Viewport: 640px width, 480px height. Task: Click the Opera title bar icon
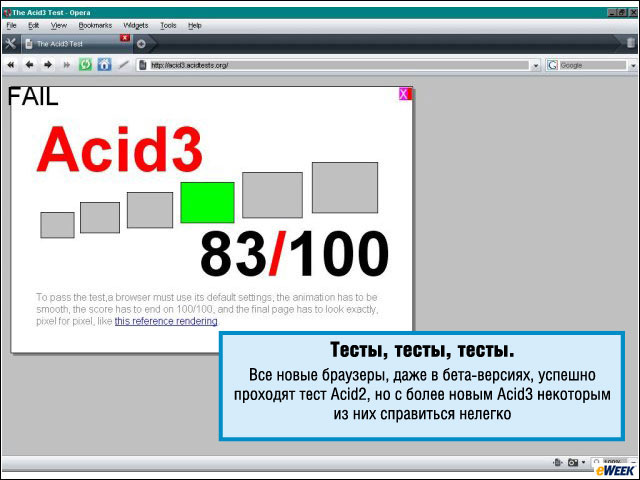pyautogui.click(x=7, y=13)
